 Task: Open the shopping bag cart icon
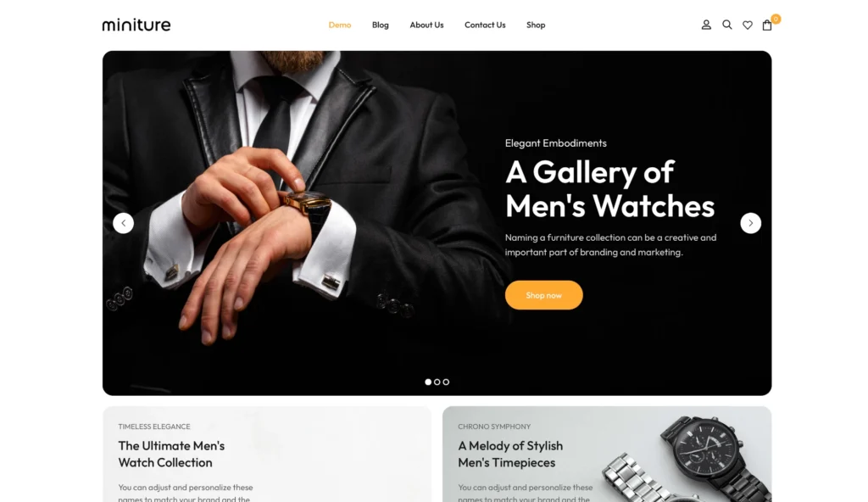[x=766, y=25]
